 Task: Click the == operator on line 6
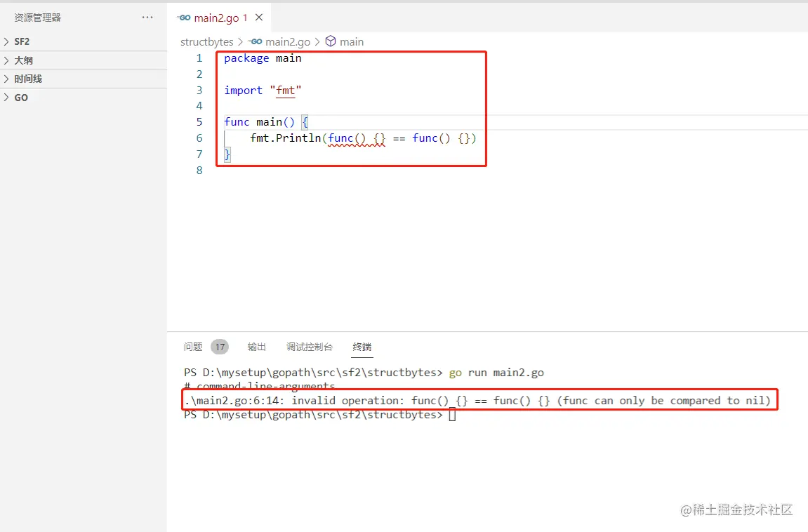(x=399, y=138)
